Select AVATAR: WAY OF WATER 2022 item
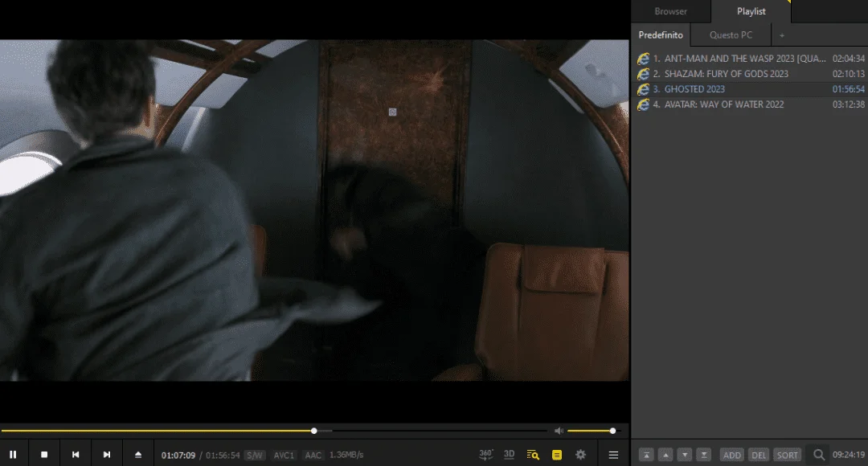The image size is (868, 466). [x=750, y=104]
